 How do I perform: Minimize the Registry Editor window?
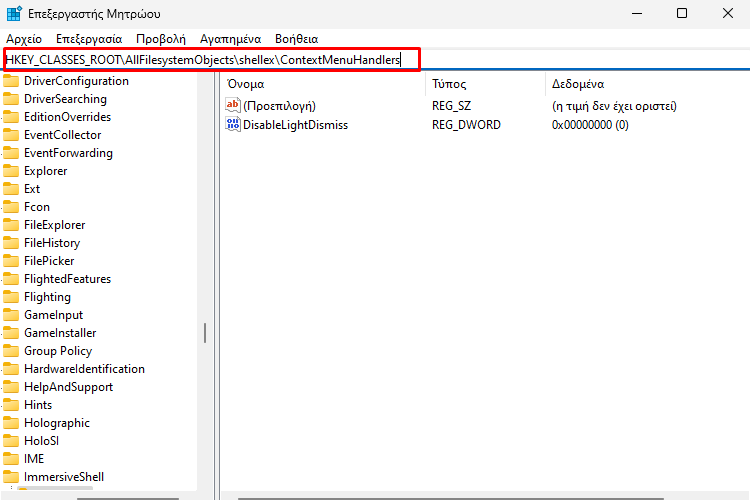(x=637, y=13)
